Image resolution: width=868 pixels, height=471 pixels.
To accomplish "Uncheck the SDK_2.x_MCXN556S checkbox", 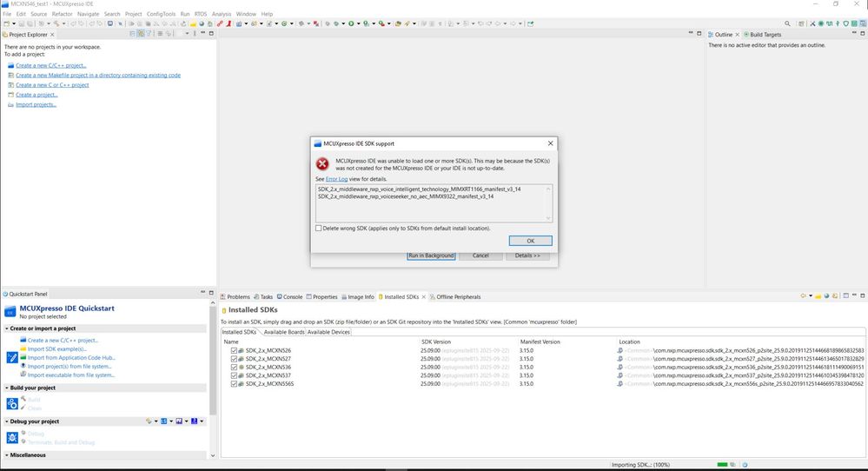I will tap(235, 383).
